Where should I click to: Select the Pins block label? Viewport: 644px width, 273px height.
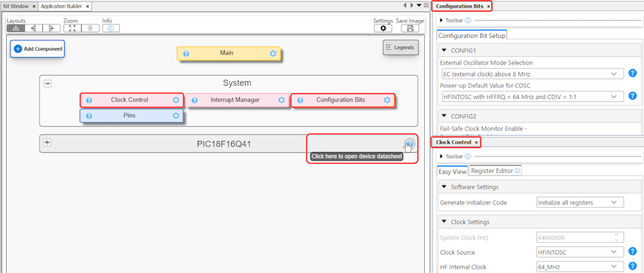(x=129, y=115)
